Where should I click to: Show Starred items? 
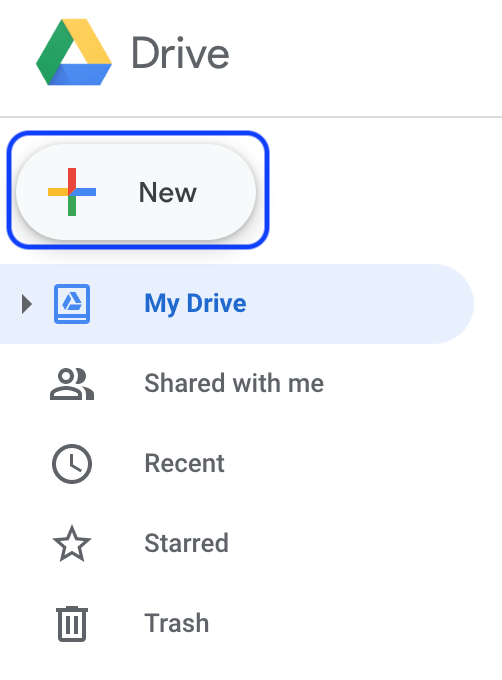click(186, 543)
